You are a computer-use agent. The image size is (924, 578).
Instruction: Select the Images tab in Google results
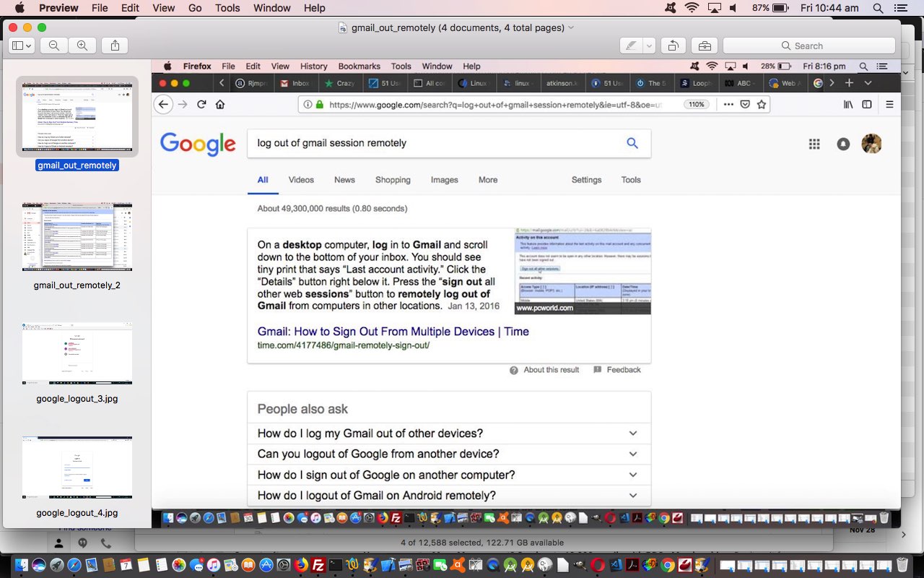[445, 180]
